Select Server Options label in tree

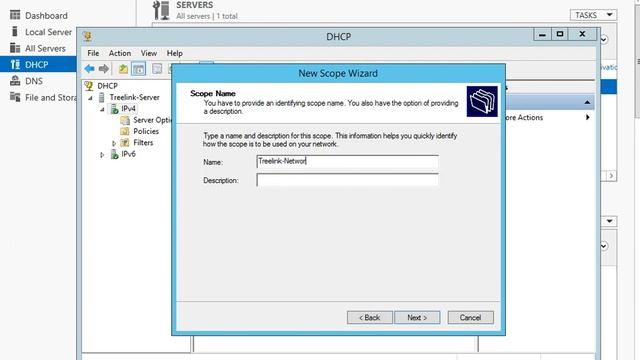pos(153,120)
